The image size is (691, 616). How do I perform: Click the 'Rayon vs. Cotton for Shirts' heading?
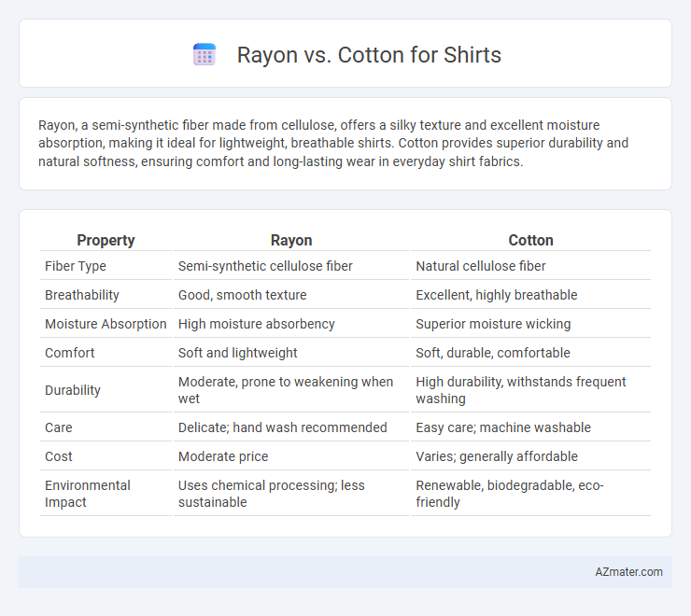369,55
